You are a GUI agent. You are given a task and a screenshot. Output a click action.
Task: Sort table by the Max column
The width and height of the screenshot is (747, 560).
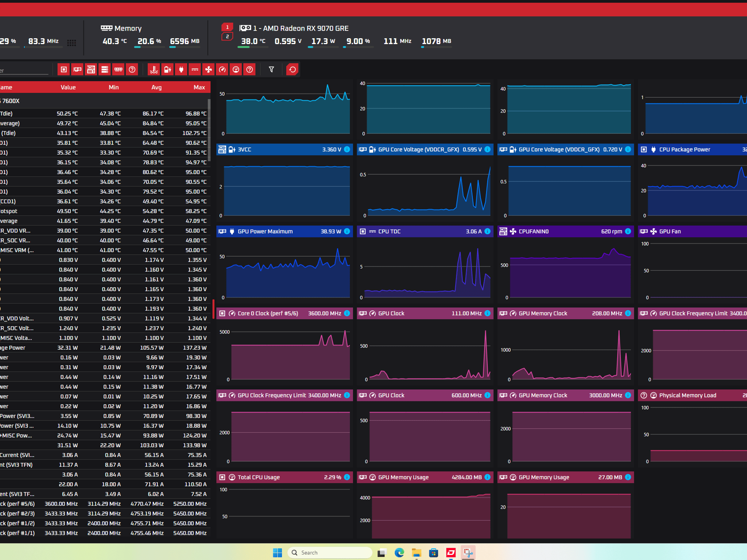[199, 87]
